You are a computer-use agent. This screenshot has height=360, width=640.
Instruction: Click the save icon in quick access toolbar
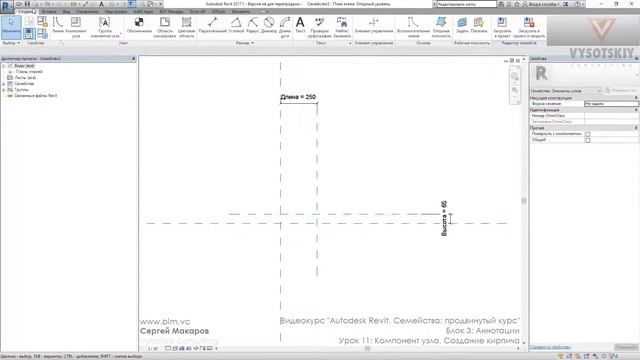point(27,4)
